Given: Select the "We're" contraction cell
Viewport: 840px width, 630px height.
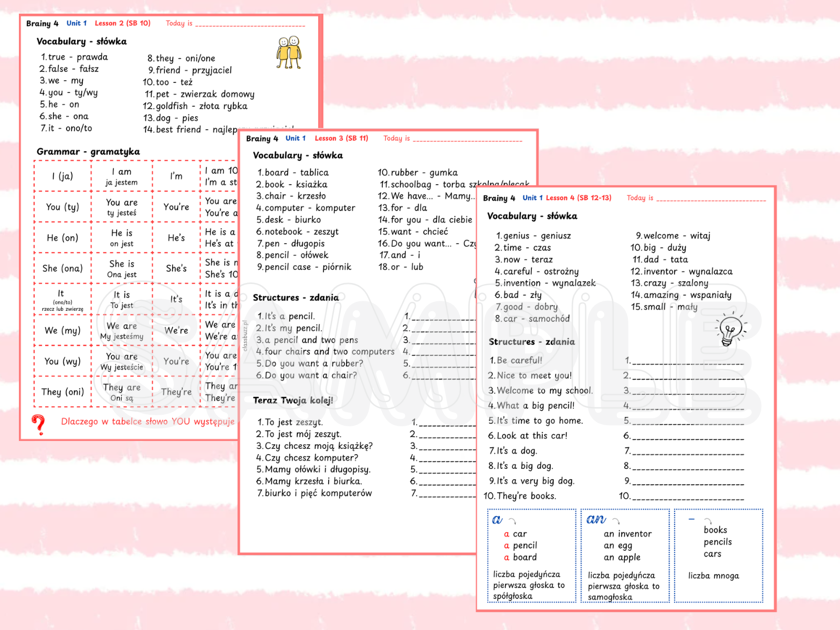Looking at the screenshot, I should [x=176, y=330].
